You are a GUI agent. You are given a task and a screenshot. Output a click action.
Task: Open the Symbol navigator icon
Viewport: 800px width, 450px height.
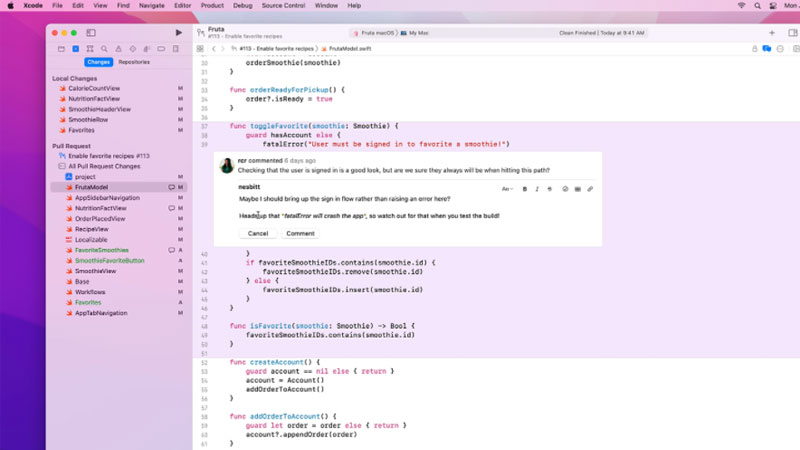click(x=90, y=49)
